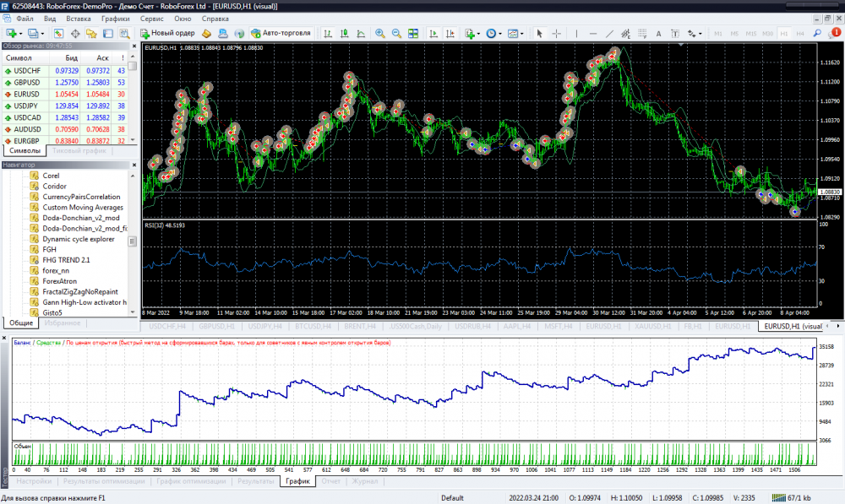Open the Сервис menu
The height and width of the screenshot is (504, 845).
tap(151, 19)
